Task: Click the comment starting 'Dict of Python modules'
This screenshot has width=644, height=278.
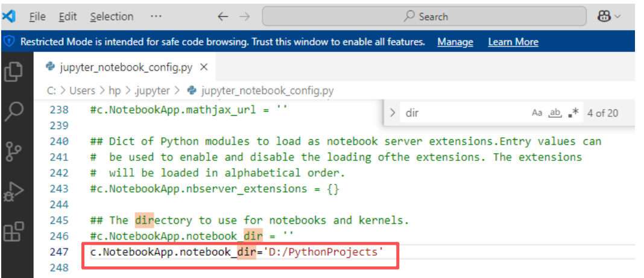Action: (346, 142)
